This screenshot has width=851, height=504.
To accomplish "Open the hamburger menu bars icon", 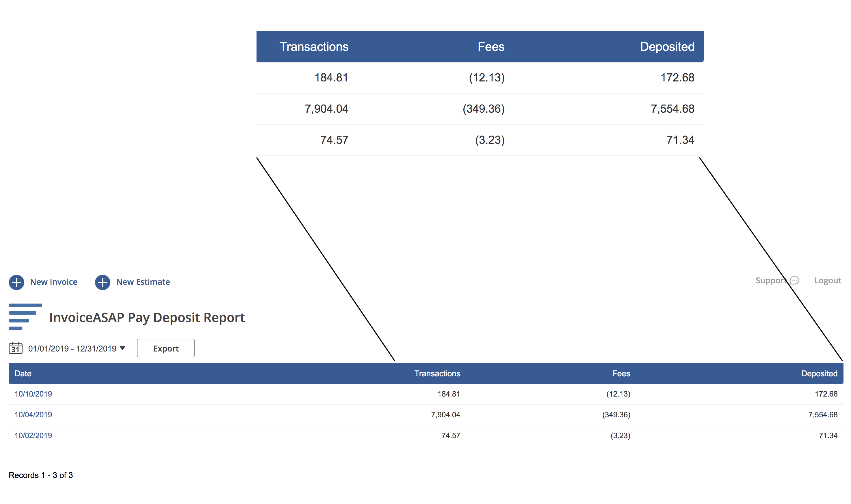I will point(25,317).
